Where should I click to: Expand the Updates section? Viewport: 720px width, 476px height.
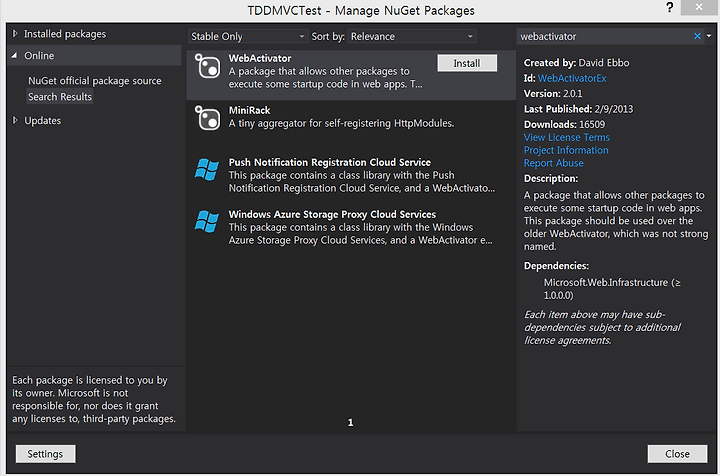(15, 120)
